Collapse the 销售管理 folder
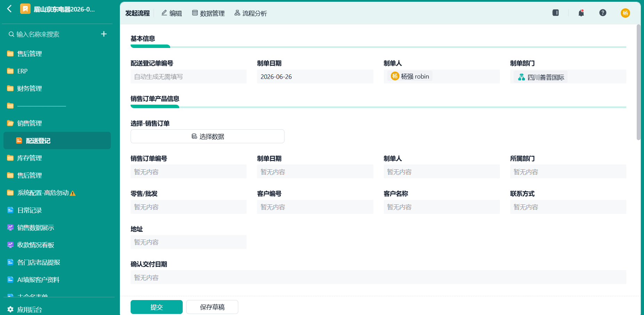This screenshot has height=315, width=644. [x=10, y=123]
